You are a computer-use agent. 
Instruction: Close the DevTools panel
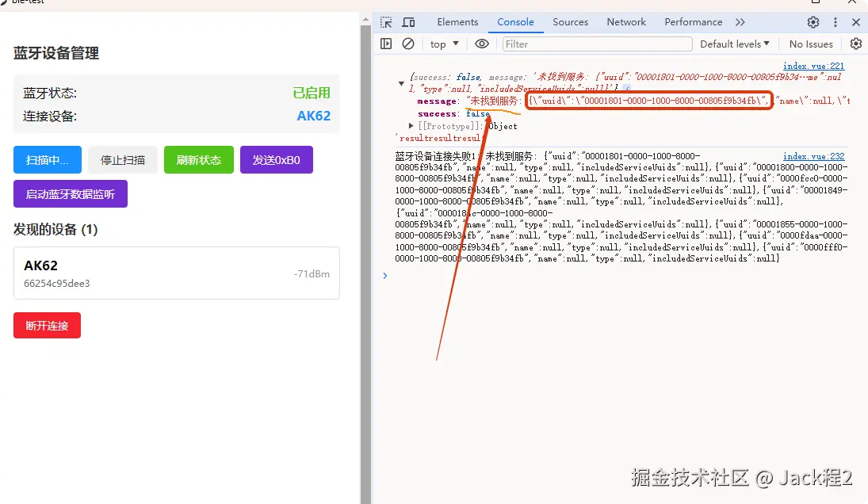point(856,22)
